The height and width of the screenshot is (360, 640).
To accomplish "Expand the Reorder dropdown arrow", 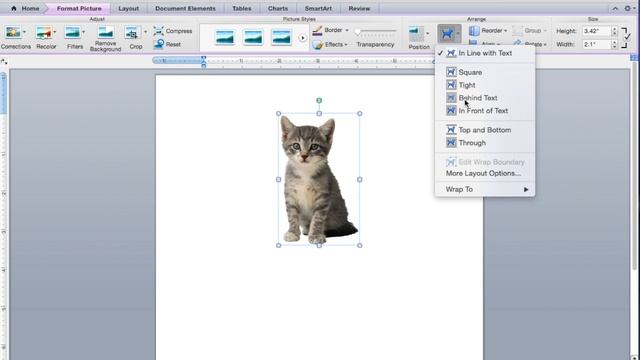I will click(505, 31).
